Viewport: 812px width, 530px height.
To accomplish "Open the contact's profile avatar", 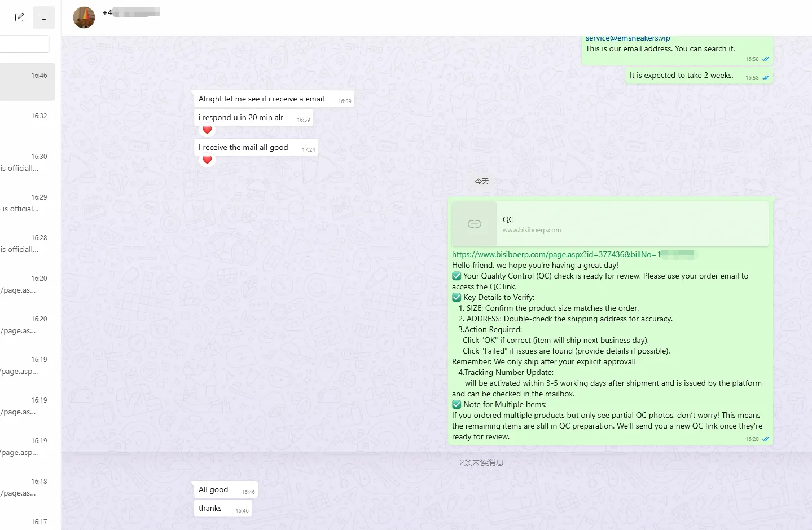I will tap(84, 17).
